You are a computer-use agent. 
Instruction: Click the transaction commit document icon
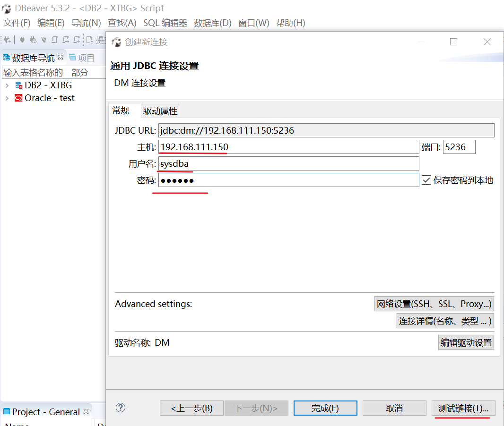pos(90,40)
